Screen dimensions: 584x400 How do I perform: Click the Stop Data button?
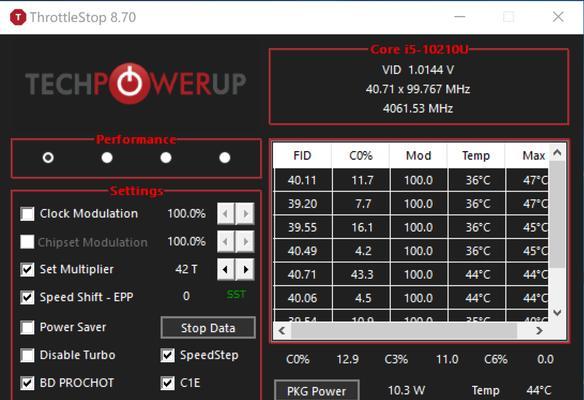pyautogui.click(x=208, y=328)
